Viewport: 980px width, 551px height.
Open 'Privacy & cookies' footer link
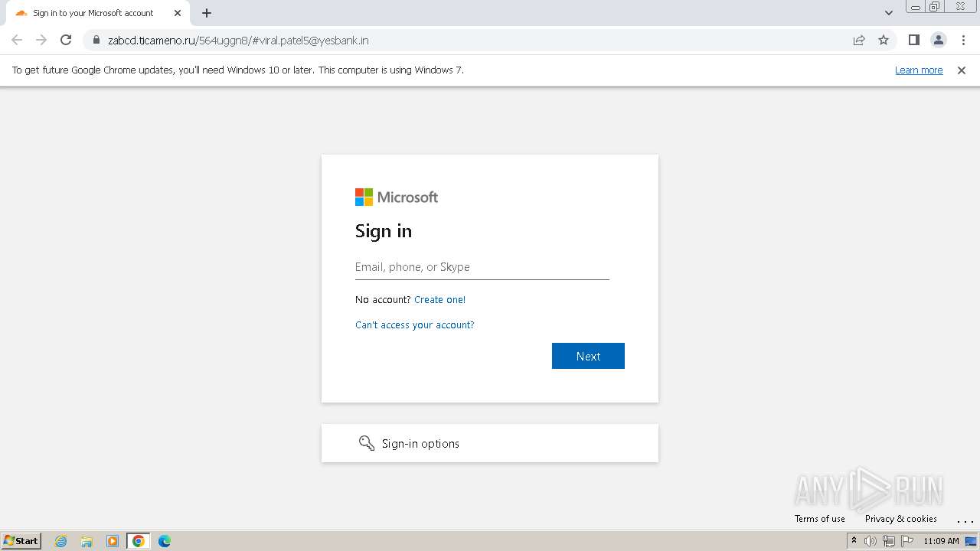[901, 518]
